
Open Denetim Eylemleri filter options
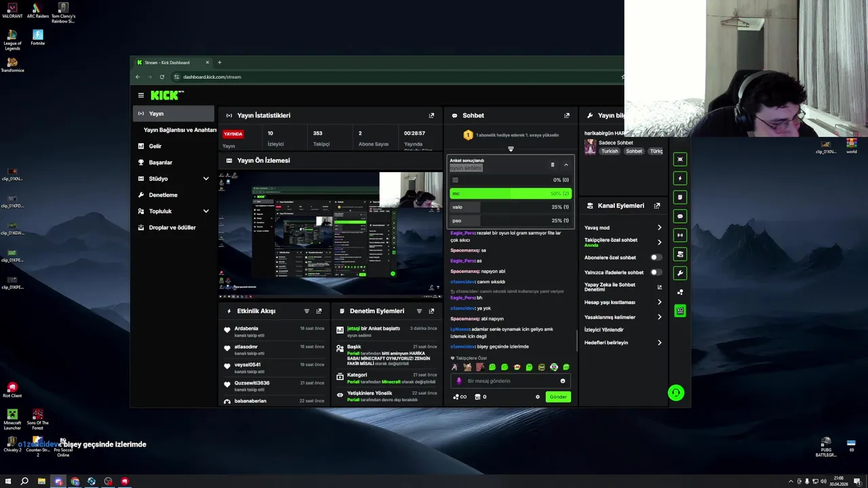point(419,311)
